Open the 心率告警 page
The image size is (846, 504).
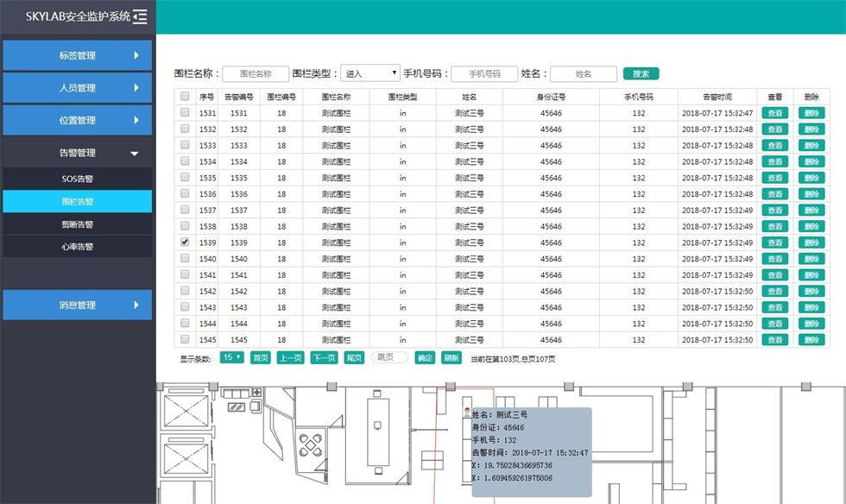78,245
